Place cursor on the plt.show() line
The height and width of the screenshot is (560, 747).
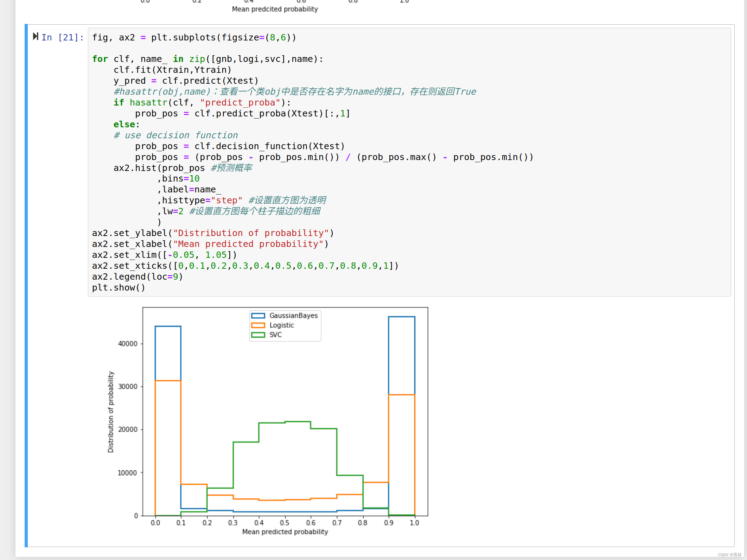pyautogui.click(x=119, y=288)
